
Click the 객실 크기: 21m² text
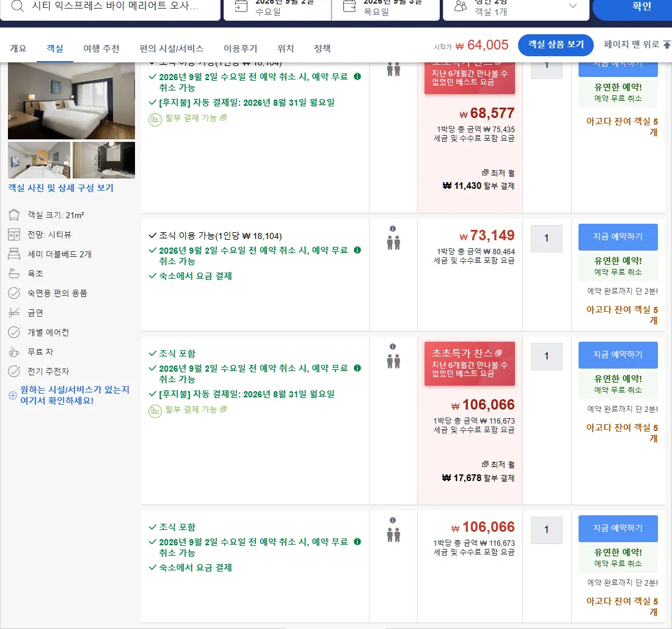(x=56, y=215)
